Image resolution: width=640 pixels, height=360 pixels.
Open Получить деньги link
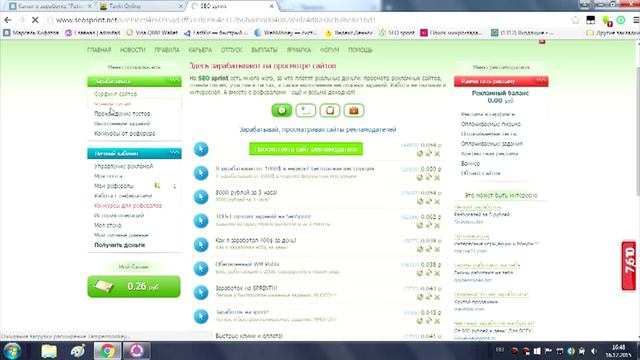119,245
